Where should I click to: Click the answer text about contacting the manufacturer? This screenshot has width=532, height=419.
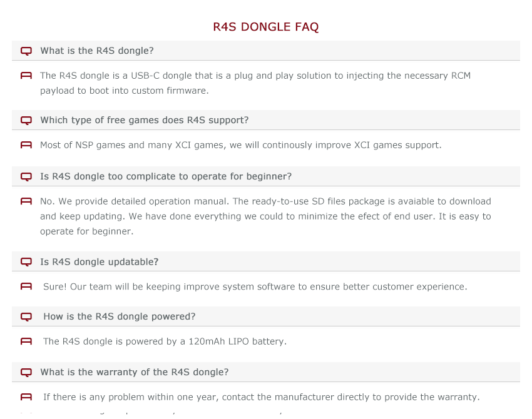(261, 397)
